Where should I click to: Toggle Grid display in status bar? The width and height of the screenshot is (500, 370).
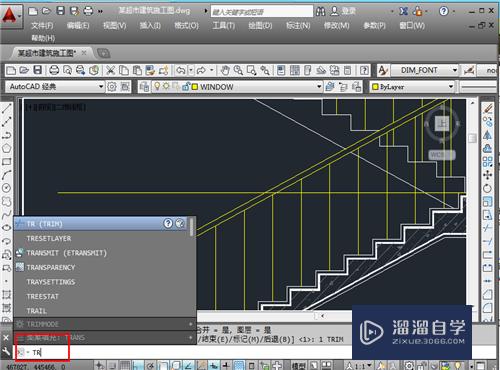[x=125, y=366]
